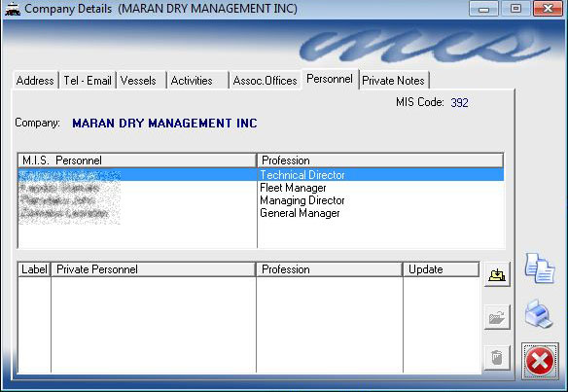Click the M.I.S. Personnel column header
Image resolution: width=568 pixels, height=392 pixels.
click(137, 160)
